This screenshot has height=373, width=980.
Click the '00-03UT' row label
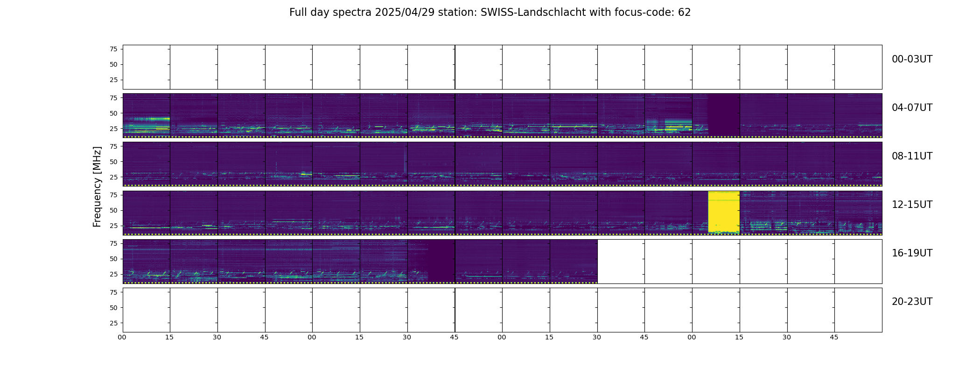tap(912, 59)
